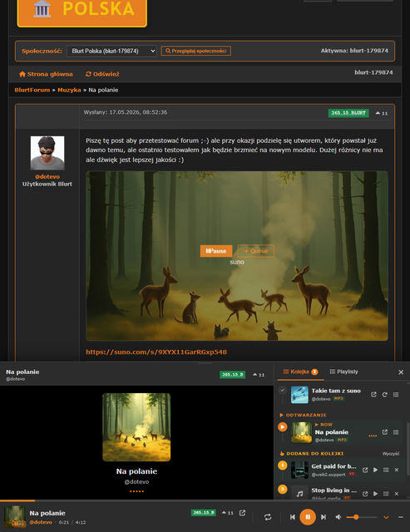Image resolution: width=410 pixels, height=532 pixels.
Task: Minimize the player bar with the dash icon
Action: [x=401, y=517]
